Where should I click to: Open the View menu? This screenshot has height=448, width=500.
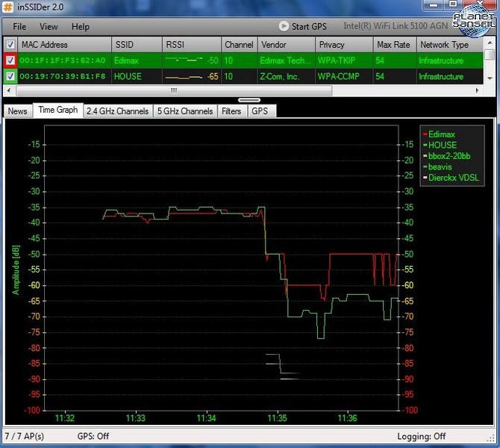point(49,27)
